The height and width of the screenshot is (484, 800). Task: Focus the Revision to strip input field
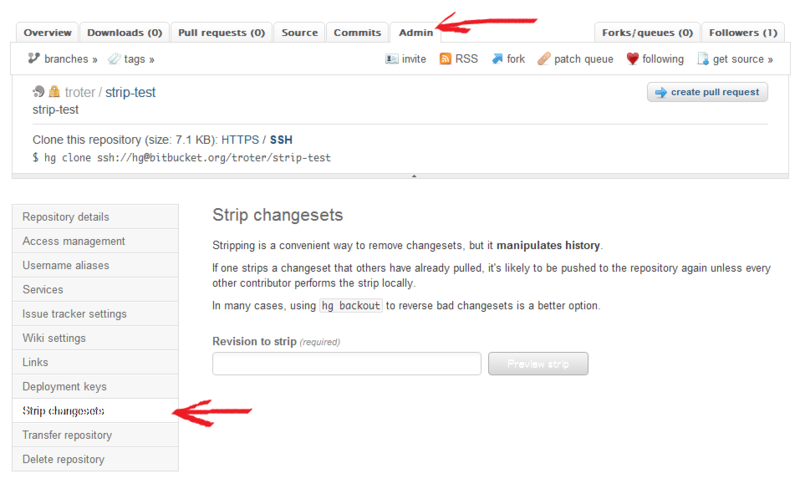(x=346, y=364)
